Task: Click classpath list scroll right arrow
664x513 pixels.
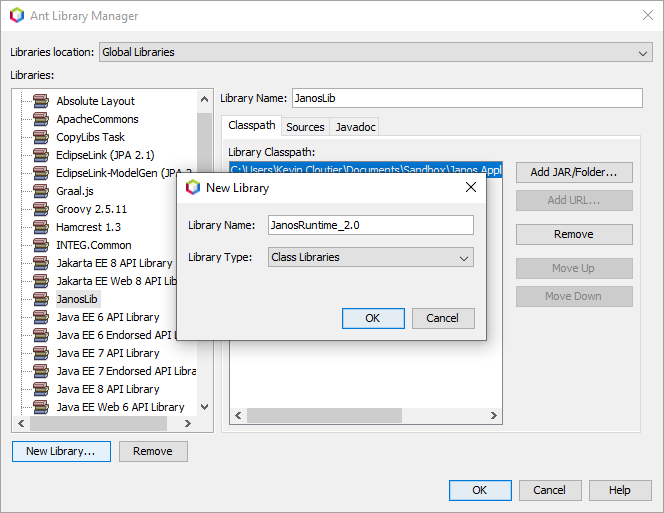Action: (494, 416)
